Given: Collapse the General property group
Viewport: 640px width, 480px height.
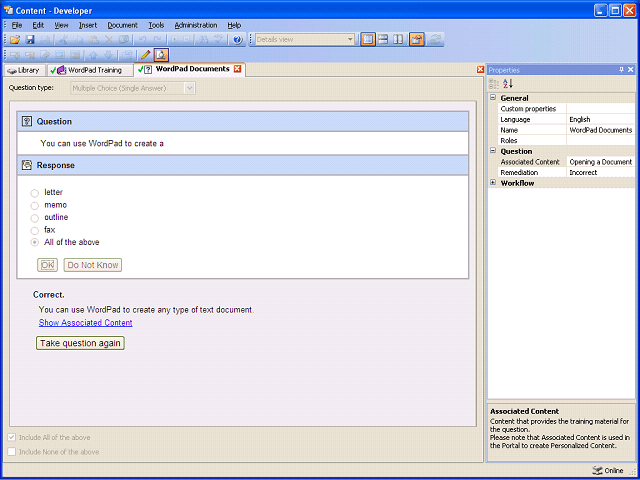Looking at the screenshot, I should click(493, 98).
